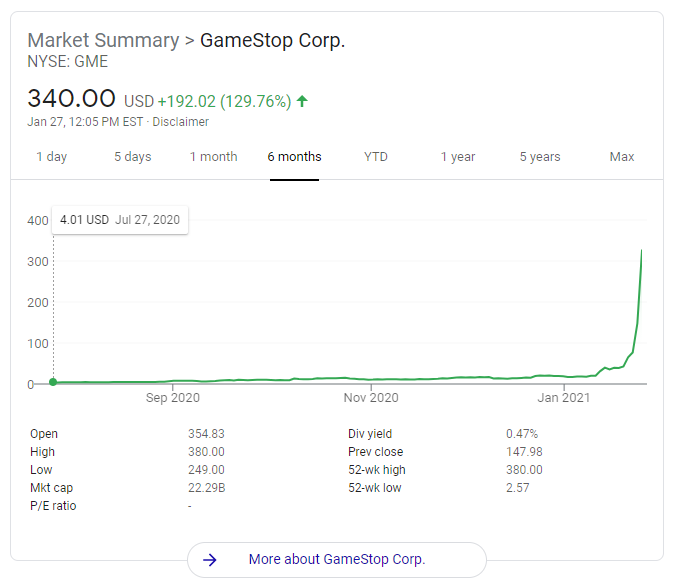Switch to the 1 day tab

point(52,157)
